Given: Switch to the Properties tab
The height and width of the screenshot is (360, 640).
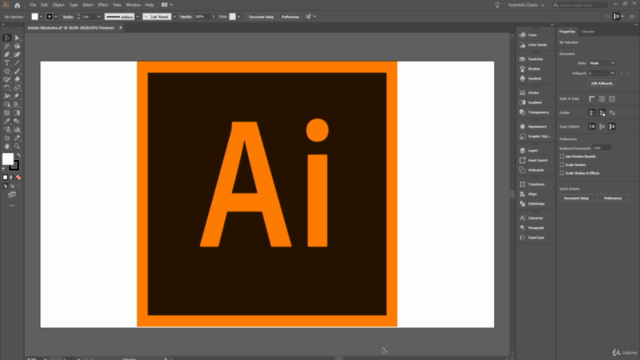Looking at the screenshot, I should [567, 32].
